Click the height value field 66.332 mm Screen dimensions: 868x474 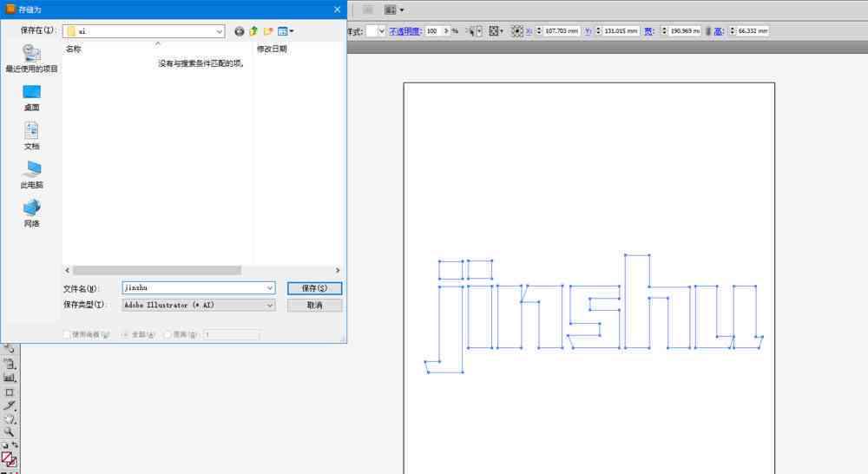(753, 31)
